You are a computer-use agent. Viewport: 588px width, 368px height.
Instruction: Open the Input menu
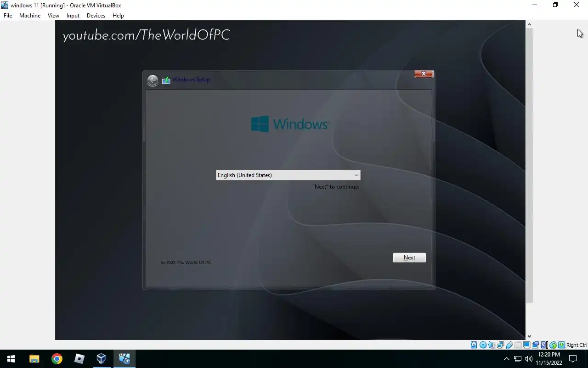pyautogui.click(x=73, y=16)
